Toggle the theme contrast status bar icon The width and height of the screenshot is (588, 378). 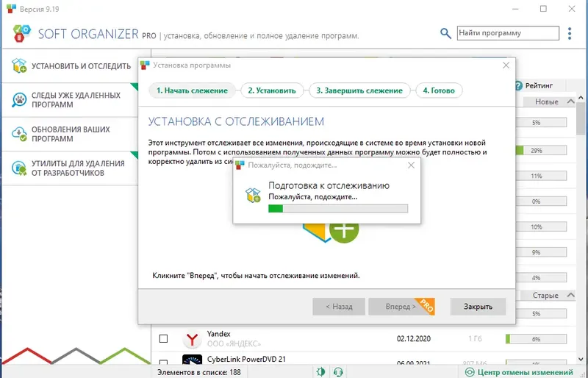coord(320,372)
